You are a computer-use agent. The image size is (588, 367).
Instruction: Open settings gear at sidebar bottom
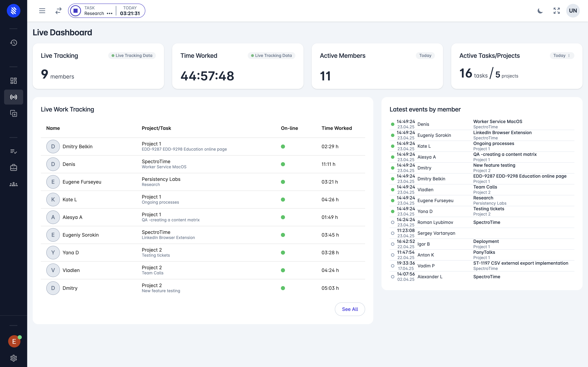14,358
